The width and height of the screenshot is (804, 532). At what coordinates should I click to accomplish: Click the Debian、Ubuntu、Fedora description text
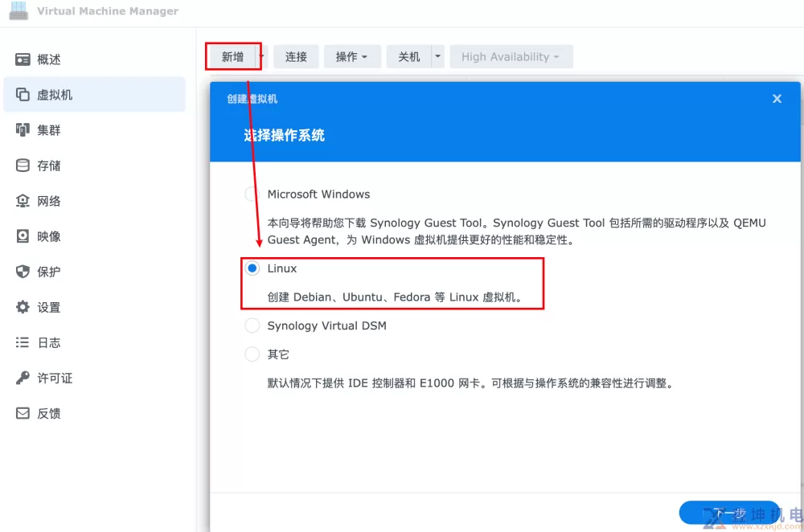(x=395, y=297)
